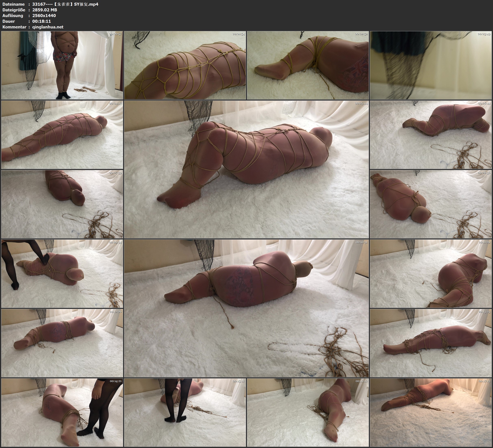The height and width of the screenshot is (448, 493).
Task: Click the qinglanhua.net comment text
Action: [x=48, y=27]
